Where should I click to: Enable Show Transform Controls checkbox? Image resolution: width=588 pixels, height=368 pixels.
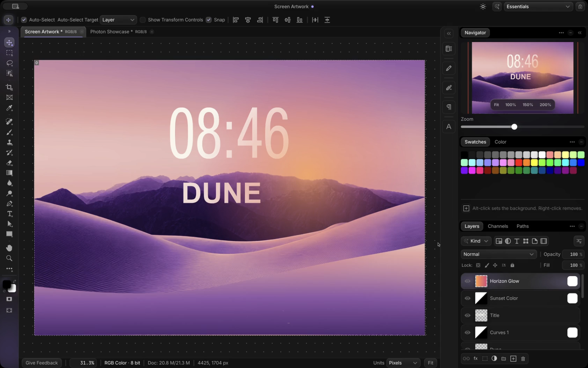143,20
